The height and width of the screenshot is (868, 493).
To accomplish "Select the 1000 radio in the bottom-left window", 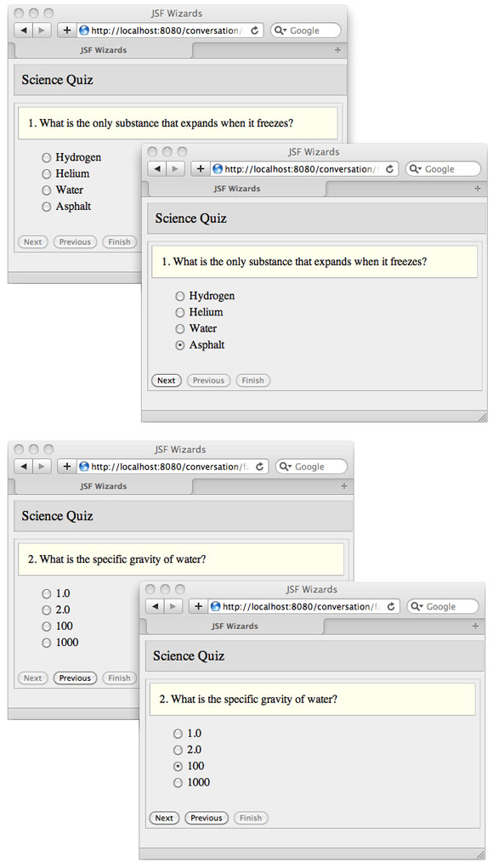I will tap(47, 643).
